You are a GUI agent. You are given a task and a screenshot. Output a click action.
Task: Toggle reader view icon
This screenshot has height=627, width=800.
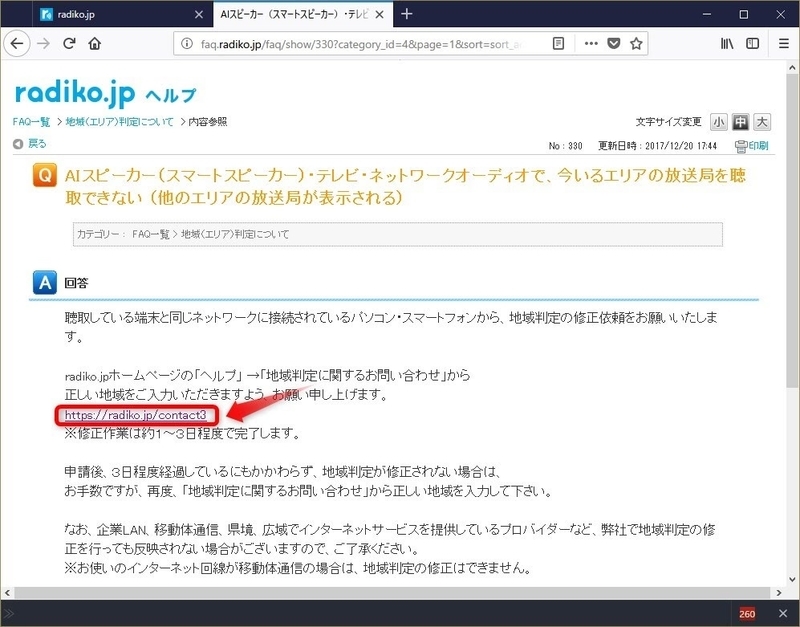click(559, 44)
